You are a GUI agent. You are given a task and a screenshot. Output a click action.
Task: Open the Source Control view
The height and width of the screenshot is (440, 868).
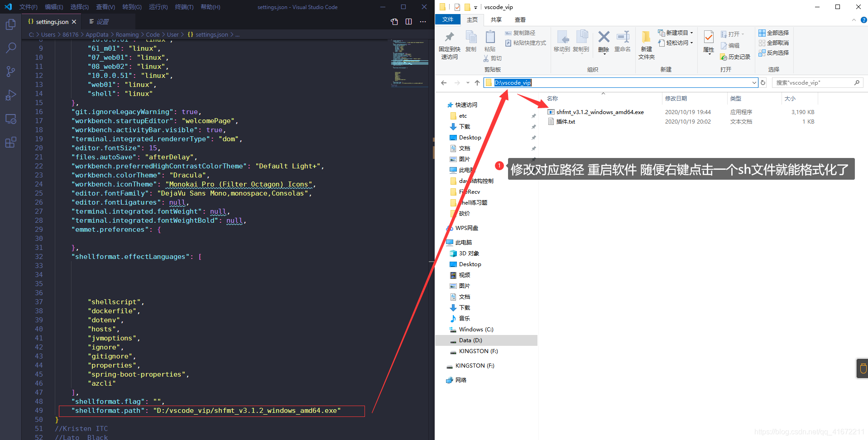point(11,71)
